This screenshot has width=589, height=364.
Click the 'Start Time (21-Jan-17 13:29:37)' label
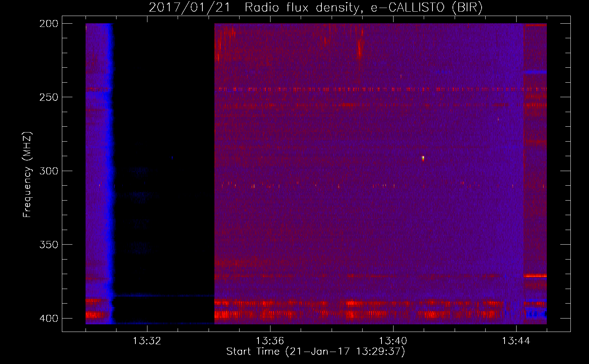tap(316, 352)
